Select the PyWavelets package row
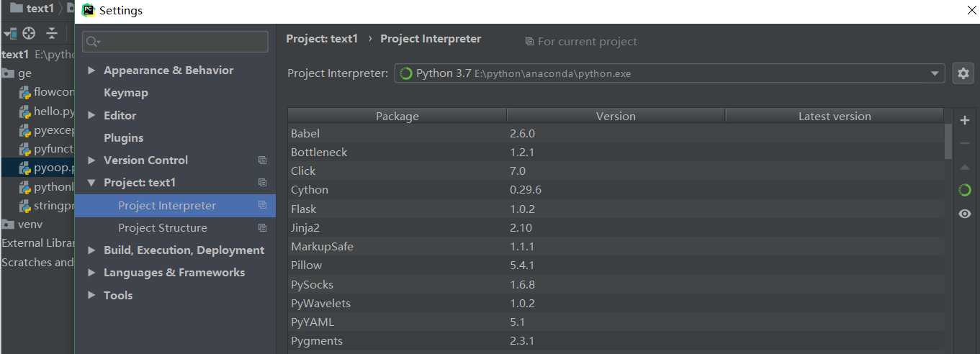 [616, 304]
